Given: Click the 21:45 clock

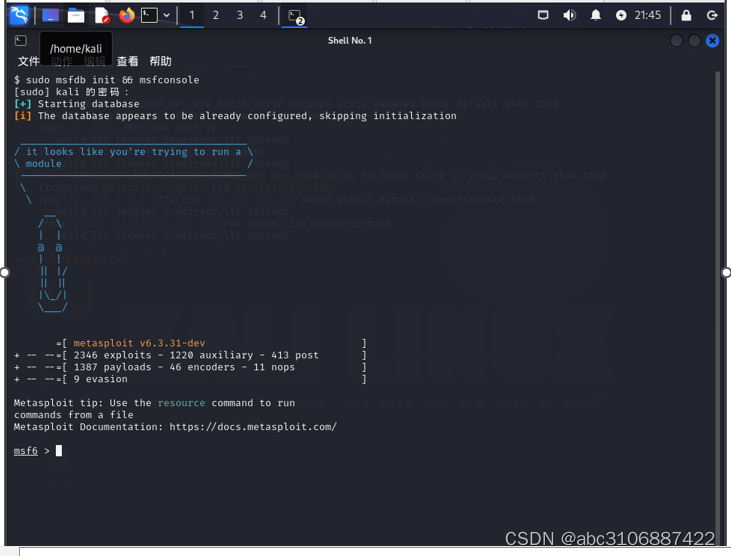Looking at the screenshot, I should click(x=648, y=15).
